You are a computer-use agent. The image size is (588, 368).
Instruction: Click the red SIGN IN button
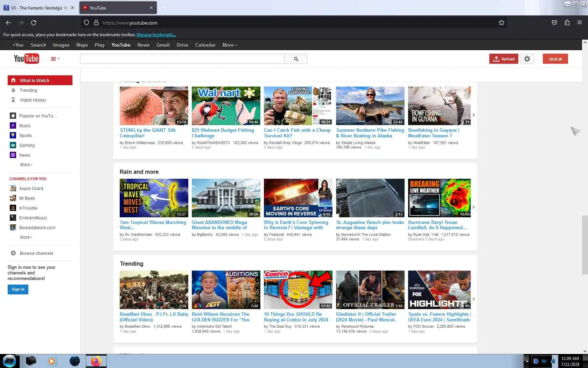[555, 59]
